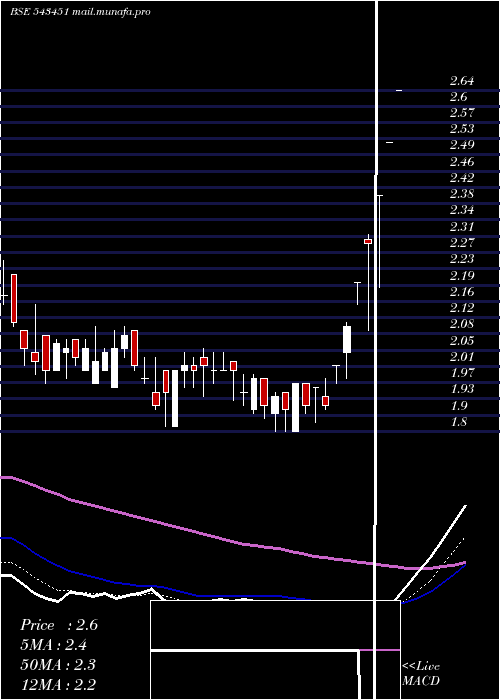Click the 1.9 price axis label
The width and height of the screenshot is (500, 700).
coord(458,405)
